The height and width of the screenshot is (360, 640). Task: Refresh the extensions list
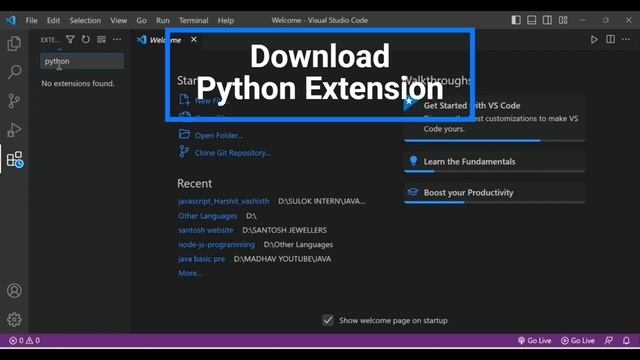tap(86, 40)
